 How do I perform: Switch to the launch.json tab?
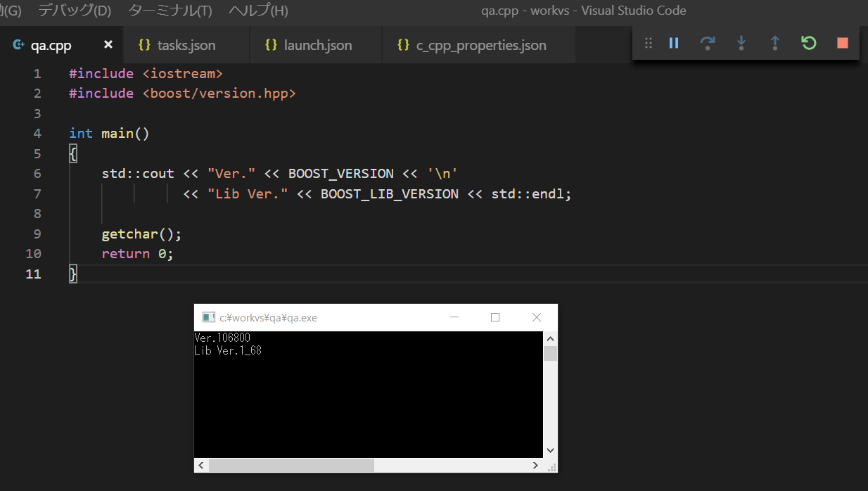pos(315,44)
